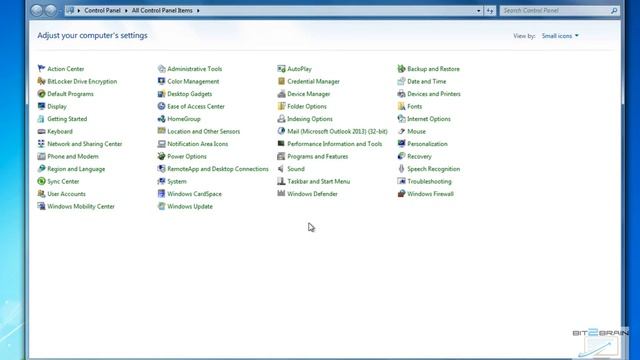Open the Folder Options link
Image resolution: width=640 pixels, height=360 pixels.
click(x=307, y=106)
